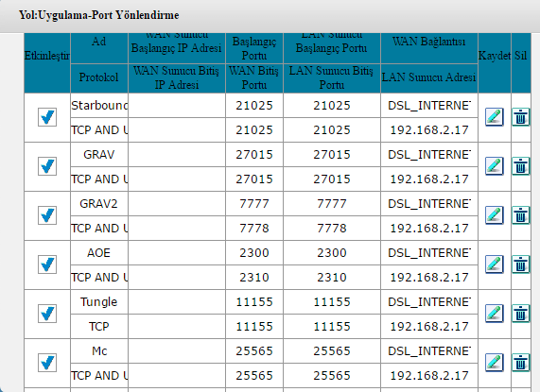Delete the GRAV2 forwarding rule
The image size is (540, 392).
(x=520, y=215)
